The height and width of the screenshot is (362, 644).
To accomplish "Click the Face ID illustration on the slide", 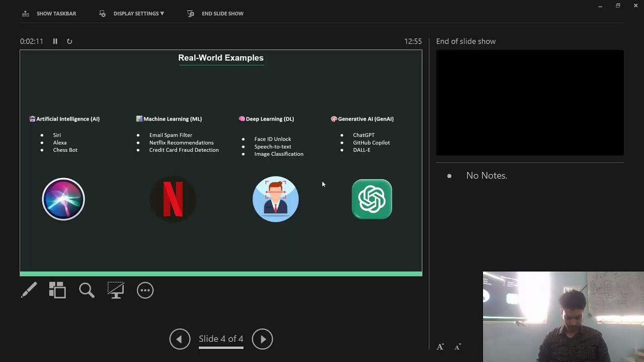I will point(275,199).
